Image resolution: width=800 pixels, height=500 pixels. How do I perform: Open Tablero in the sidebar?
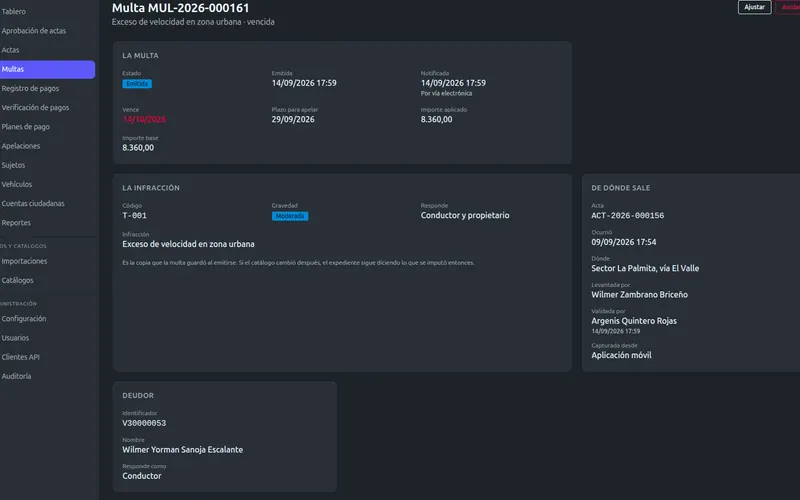click(x=14, y=11)
